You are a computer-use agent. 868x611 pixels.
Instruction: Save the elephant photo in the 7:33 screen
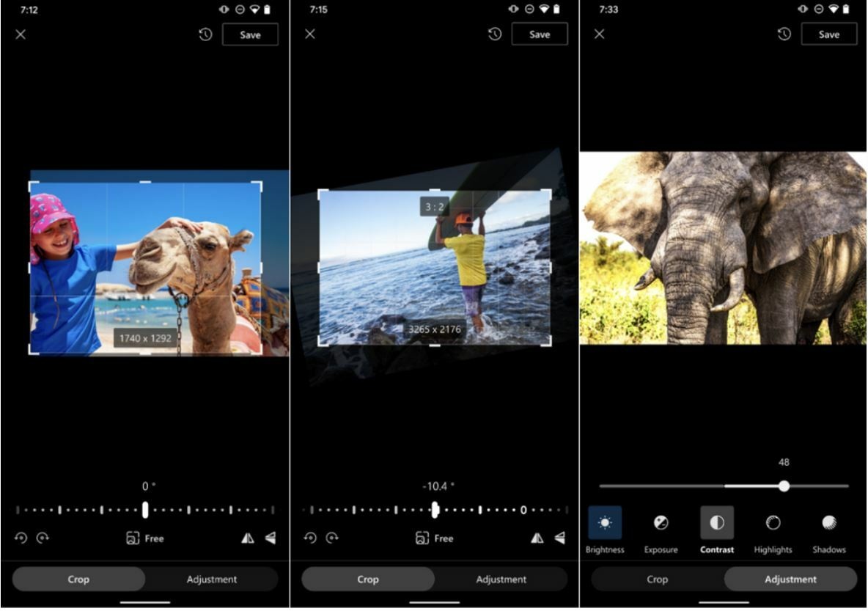click(x=829, y=34)
